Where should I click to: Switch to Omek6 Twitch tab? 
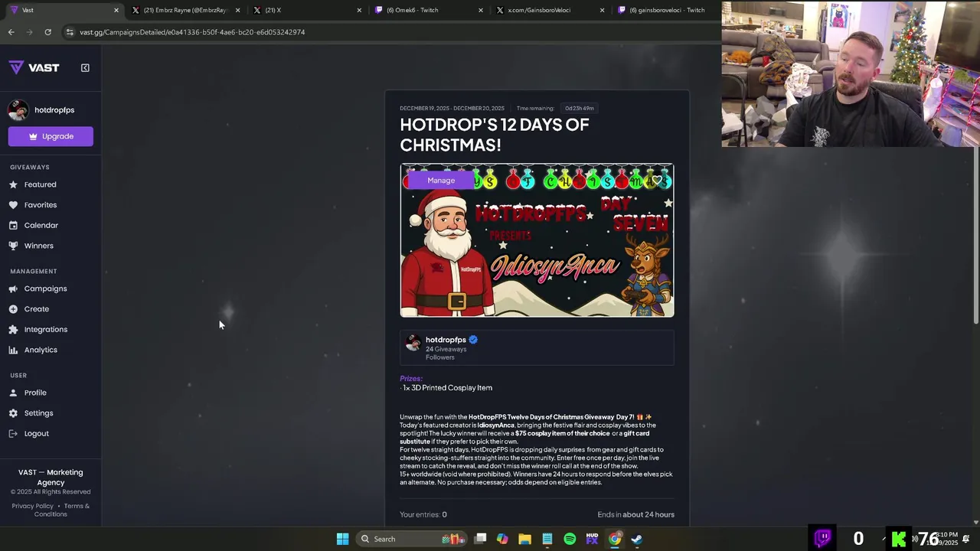coord(427,10)
